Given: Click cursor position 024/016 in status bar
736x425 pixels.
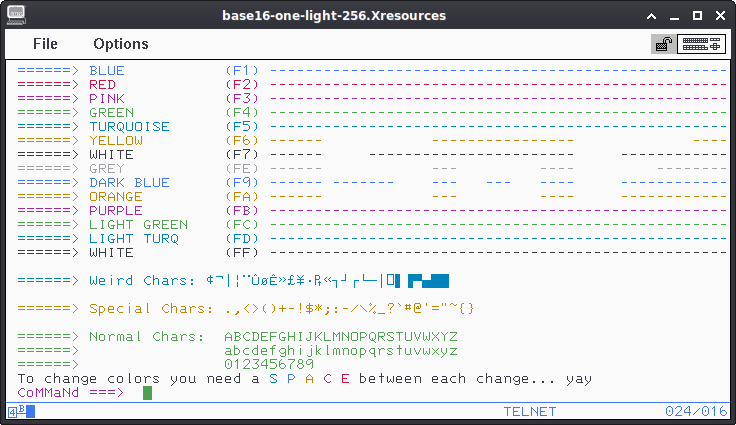Looking at the screenshot, I should (696, 411).
